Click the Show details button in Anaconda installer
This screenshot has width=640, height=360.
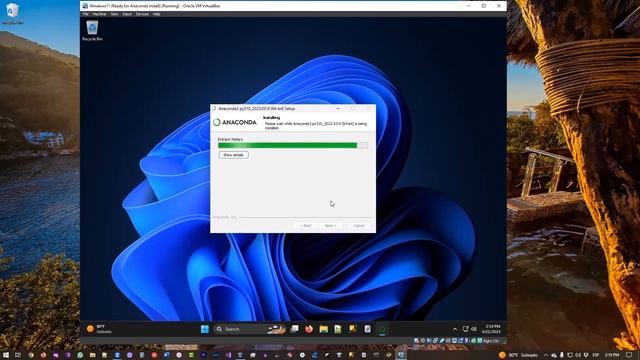[233, 155]
